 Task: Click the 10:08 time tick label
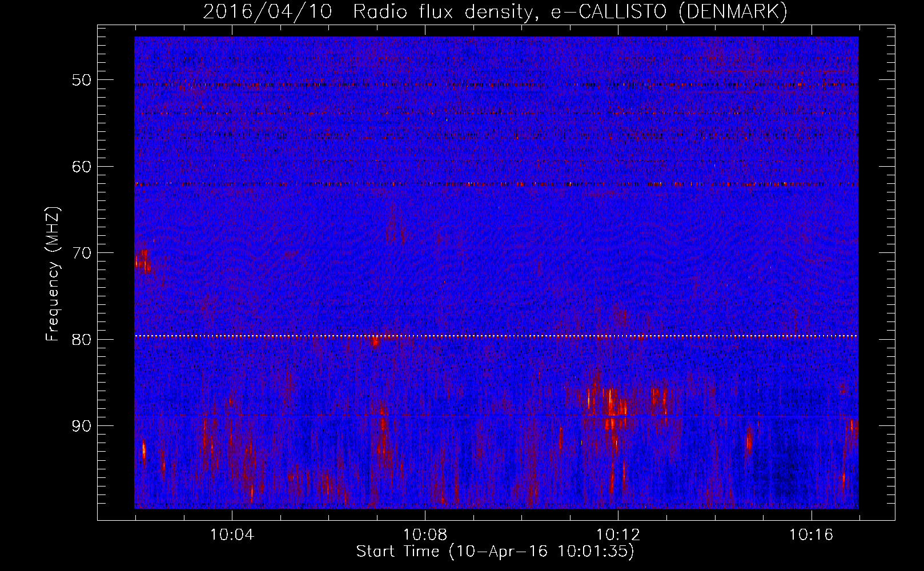[x=425, y=535]
